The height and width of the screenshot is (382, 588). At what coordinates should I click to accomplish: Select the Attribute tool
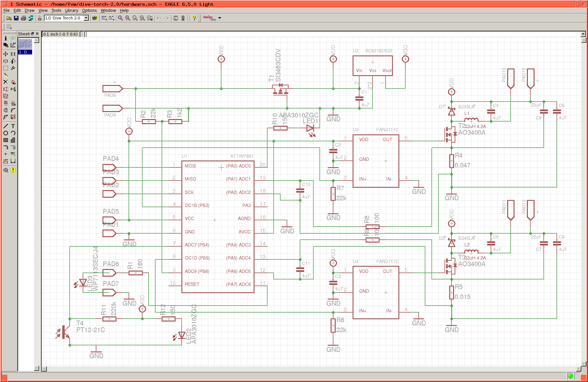pos(6,161)
